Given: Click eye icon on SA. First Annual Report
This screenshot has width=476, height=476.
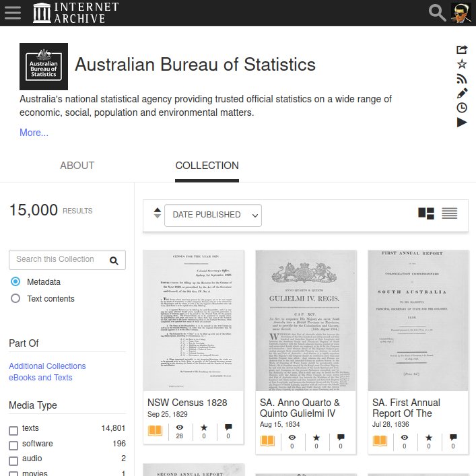Looking at the screenshot, I should pos(405,438).
